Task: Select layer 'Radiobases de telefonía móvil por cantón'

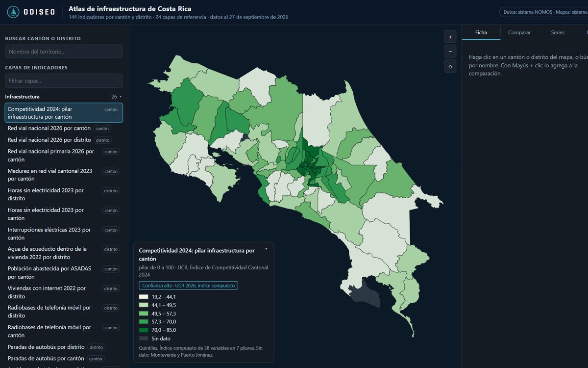Action: point(64,331)
